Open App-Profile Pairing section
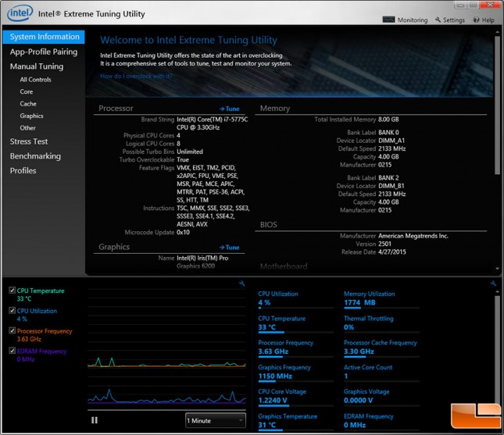This screenshot has width=504, height=435. point(44,52)
